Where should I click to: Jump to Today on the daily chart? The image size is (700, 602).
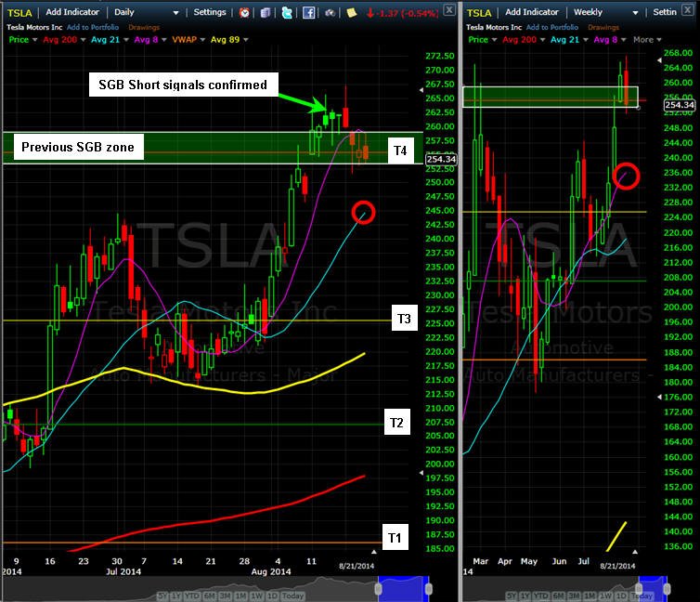point(292,595)
